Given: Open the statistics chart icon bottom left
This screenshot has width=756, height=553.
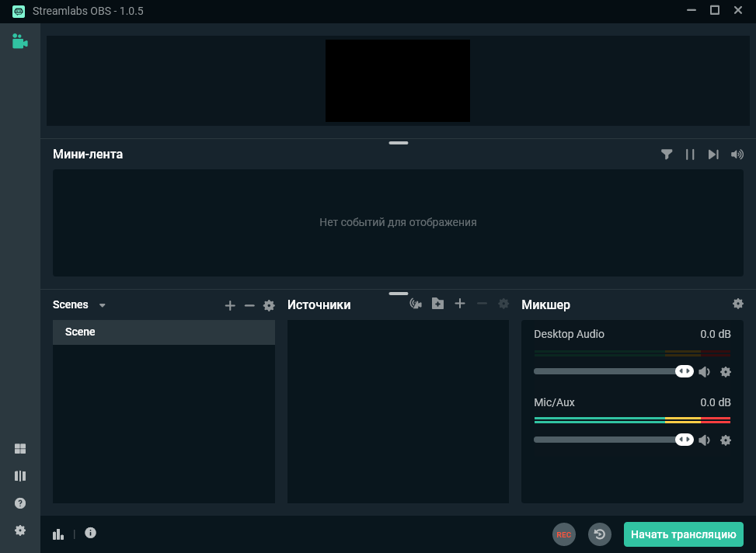Looking at the screenshot, I should click(x=58, y=534).
